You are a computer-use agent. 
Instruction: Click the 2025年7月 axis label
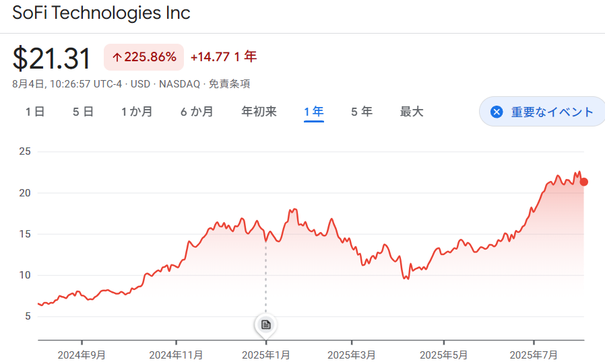(534, 355)
